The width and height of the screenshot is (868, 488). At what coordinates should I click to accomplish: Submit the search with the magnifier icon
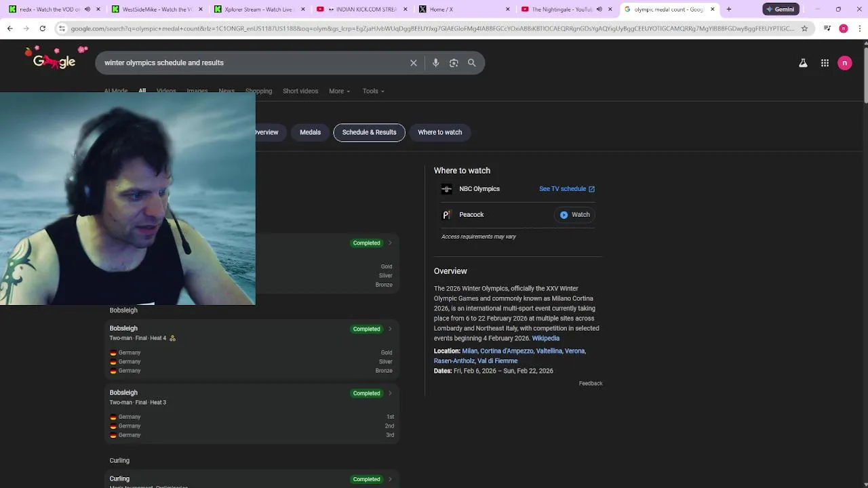(472, 63)
